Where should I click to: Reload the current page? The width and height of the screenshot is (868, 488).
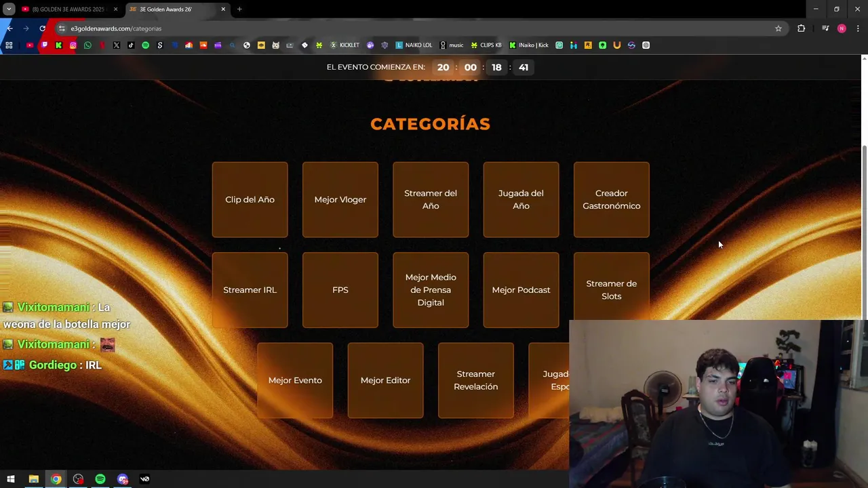click(42, 28)
